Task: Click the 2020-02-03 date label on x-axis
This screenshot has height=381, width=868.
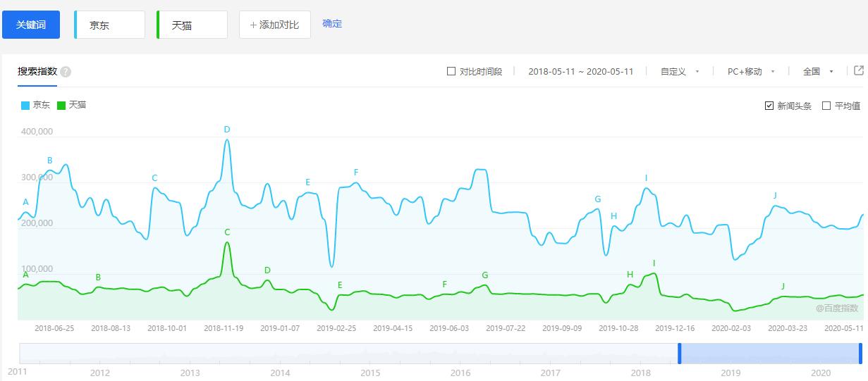Action: [x=731, y=328]
